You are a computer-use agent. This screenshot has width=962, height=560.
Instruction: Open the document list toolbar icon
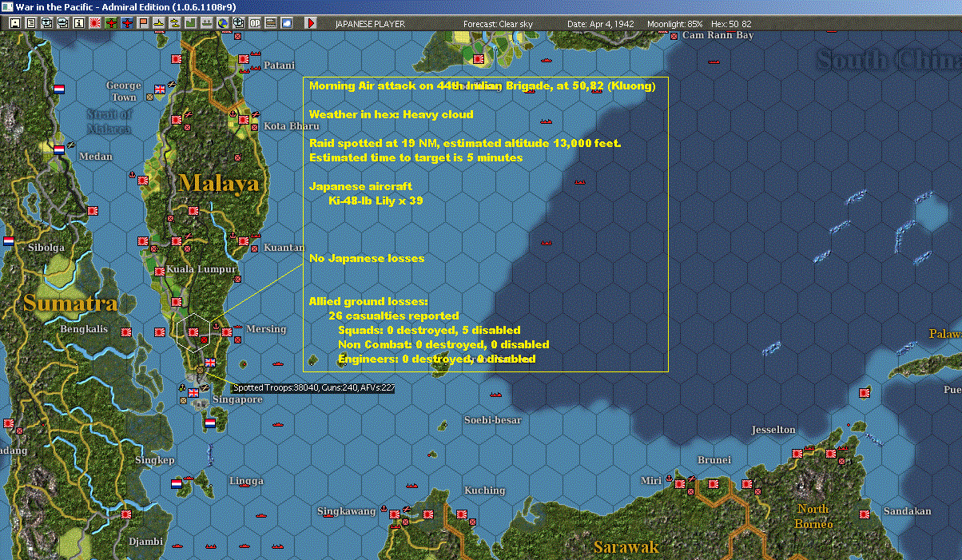point(30,23)
